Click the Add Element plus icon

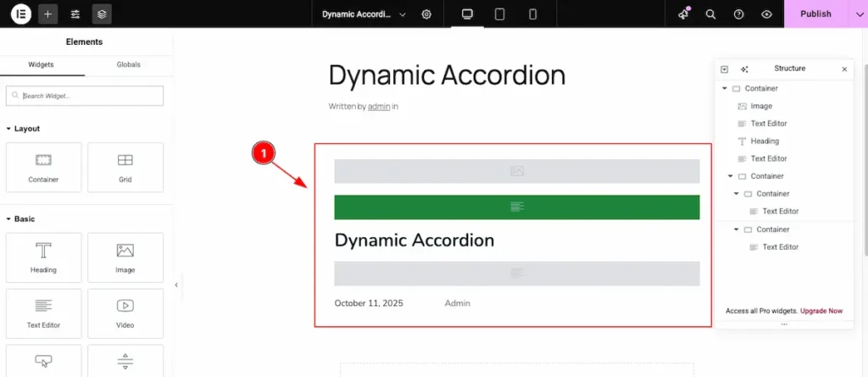coord(48,14)
